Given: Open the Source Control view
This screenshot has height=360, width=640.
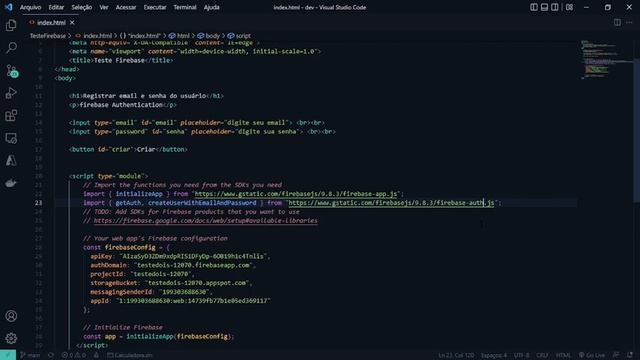Looking at the screenshot, I should 11,71.
